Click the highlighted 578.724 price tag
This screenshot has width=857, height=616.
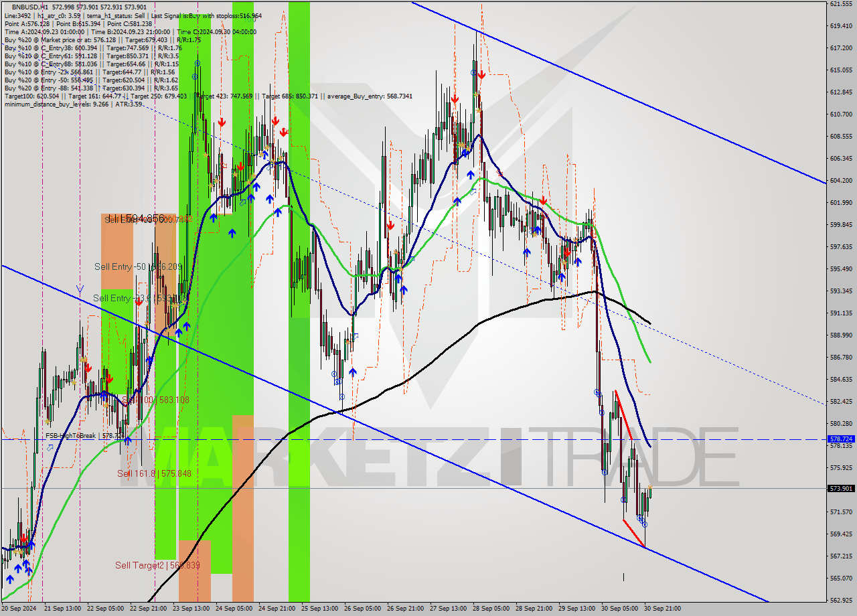[x=842, y=439]
